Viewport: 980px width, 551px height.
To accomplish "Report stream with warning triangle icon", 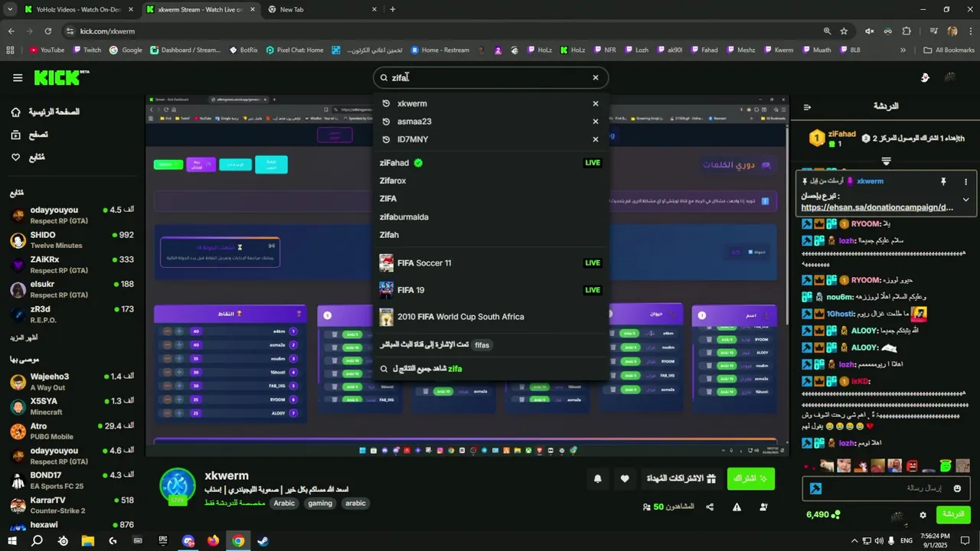I will pos(737,507).
